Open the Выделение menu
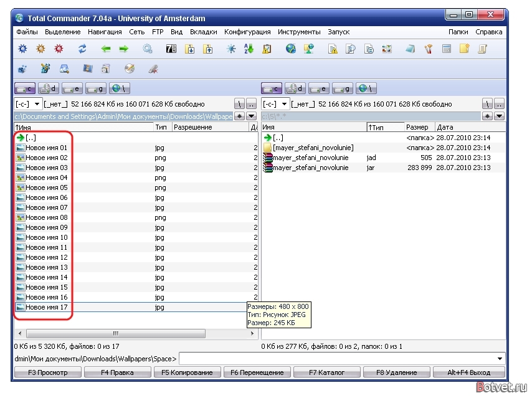 point(63,32)
